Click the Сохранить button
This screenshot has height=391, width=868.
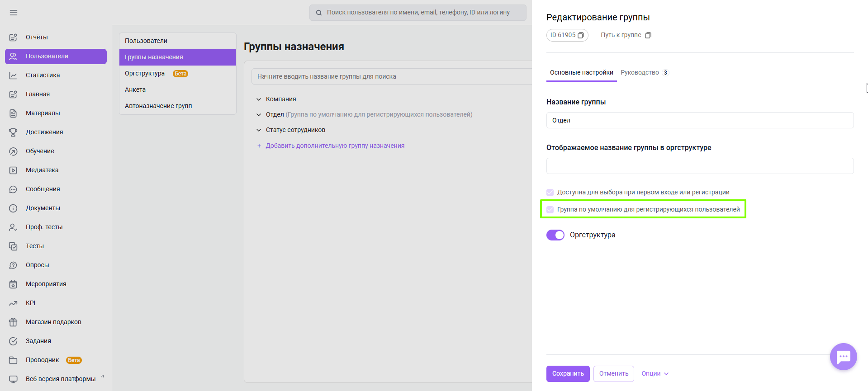(x=568, y=373)
